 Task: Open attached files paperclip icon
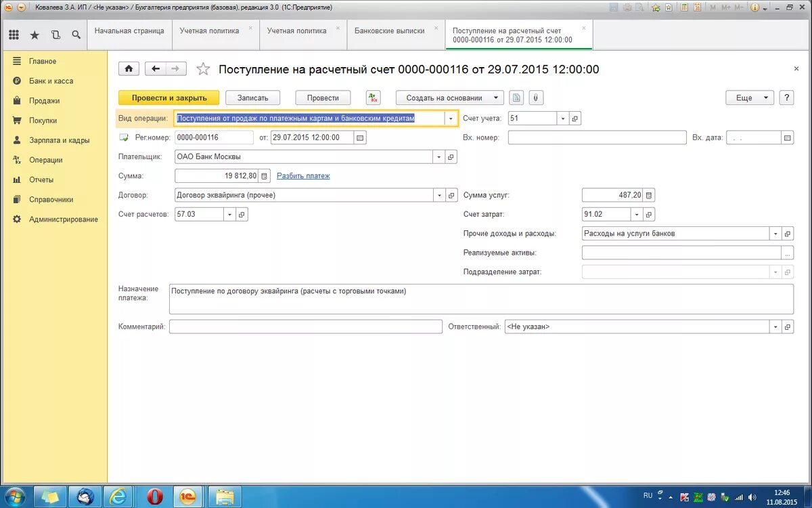click(535, 98)
